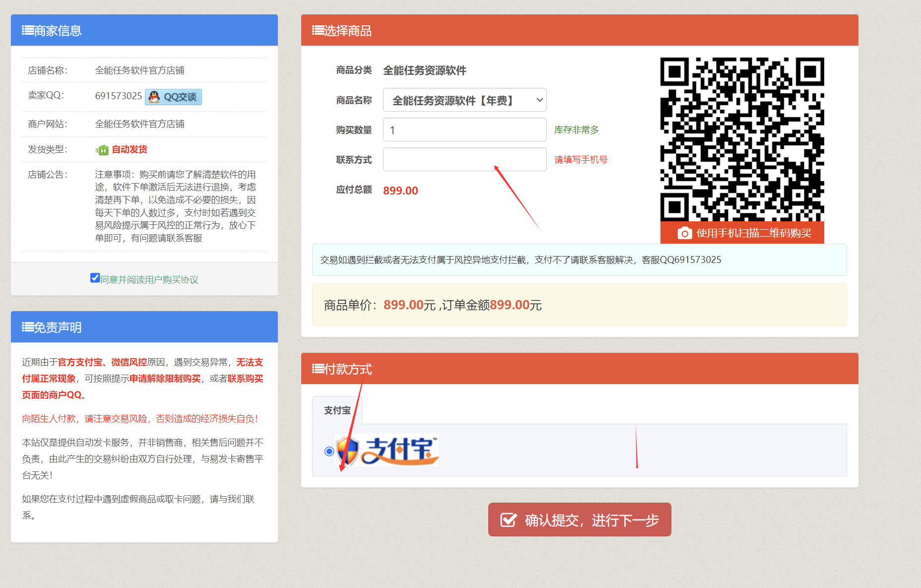The height and width of the screenshot is (588, 921).
Task: Open the 商品名称 product dropdown
Action: tap(464, 100)
